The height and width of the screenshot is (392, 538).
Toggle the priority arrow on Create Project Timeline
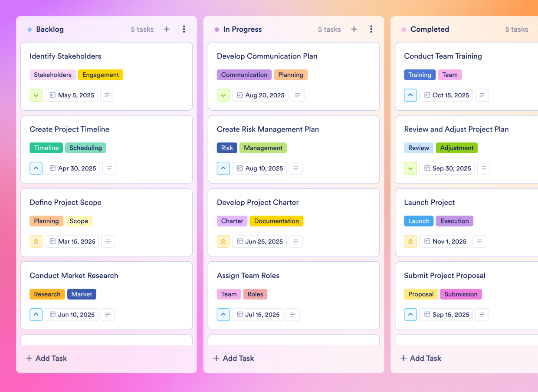(x=36, y=168)
